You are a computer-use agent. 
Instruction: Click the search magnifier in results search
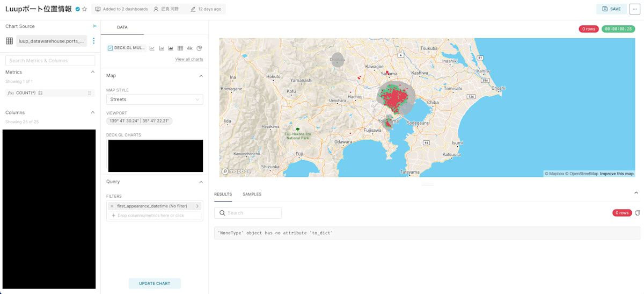click(222, 213)
